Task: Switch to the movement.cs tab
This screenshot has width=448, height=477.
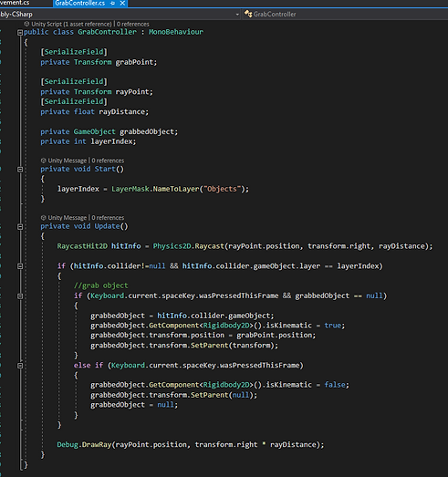Action: tap(15, 3)
